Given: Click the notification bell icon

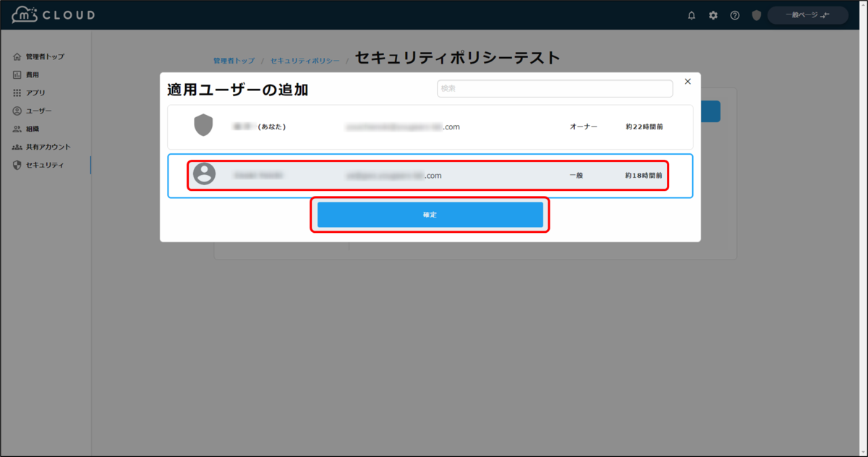Looking at the screenshot, I should [691, 14].
